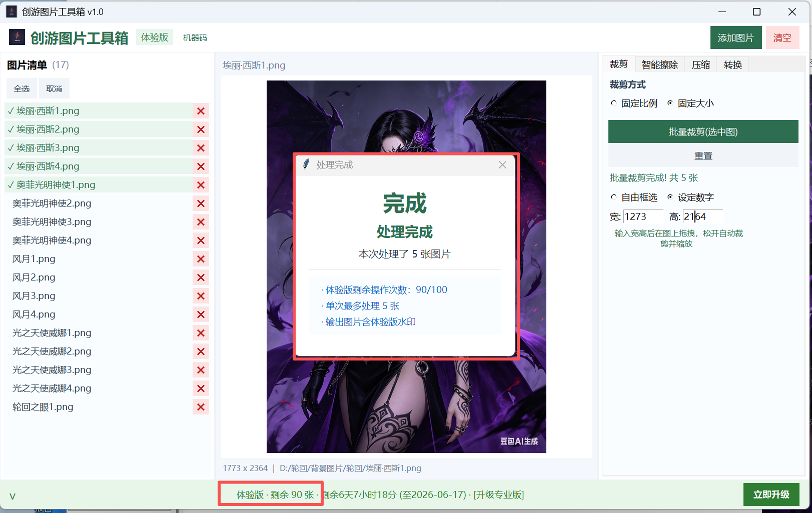Open the 压缩 tab
812x513 pixels.
tap(700, 64)
